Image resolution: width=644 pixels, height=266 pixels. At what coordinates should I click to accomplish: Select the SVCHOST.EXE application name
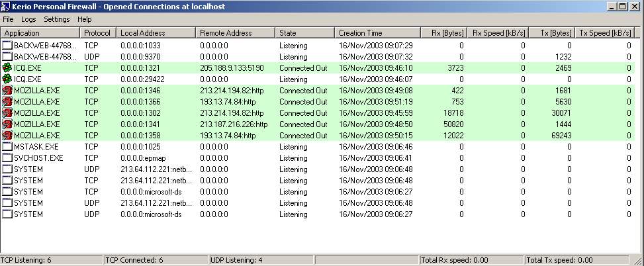coord(38,158)
